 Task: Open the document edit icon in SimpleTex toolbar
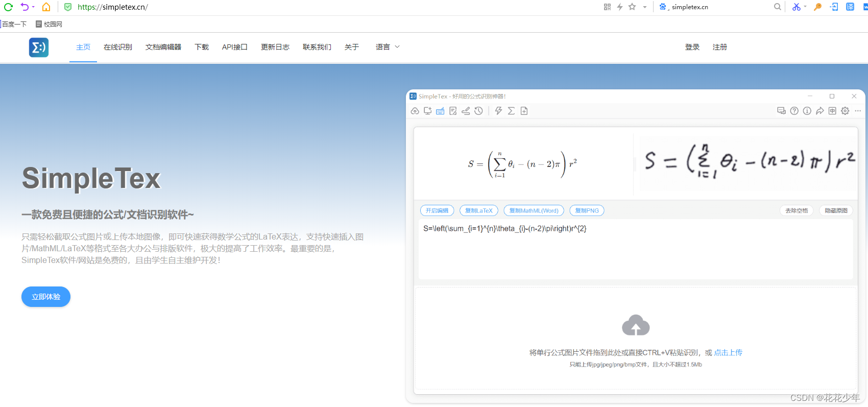point(453,111)
